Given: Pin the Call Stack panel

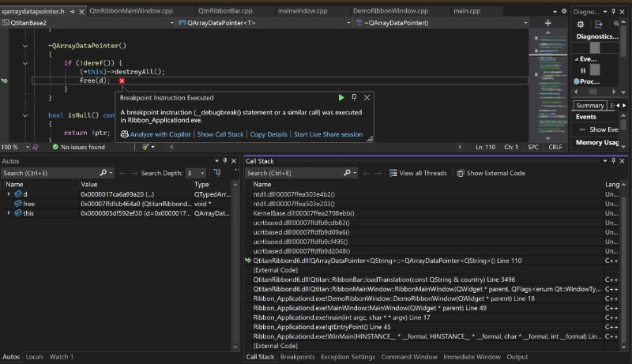Looking at the screenshot, I should [613, 160].
